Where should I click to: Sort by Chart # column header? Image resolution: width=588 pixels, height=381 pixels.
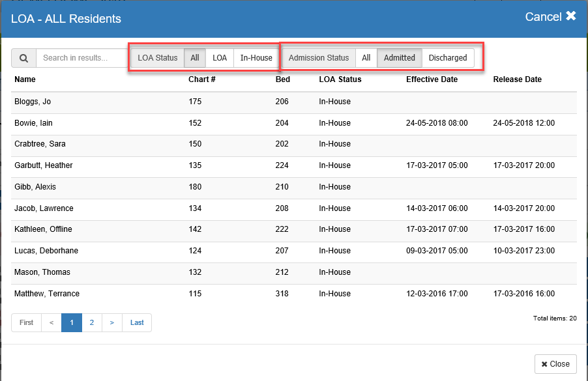202,79
